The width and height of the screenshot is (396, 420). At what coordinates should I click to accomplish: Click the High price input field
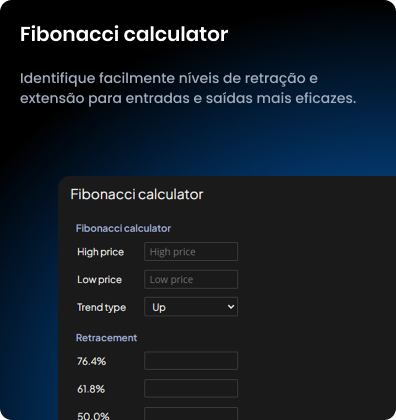click(191, 252)
